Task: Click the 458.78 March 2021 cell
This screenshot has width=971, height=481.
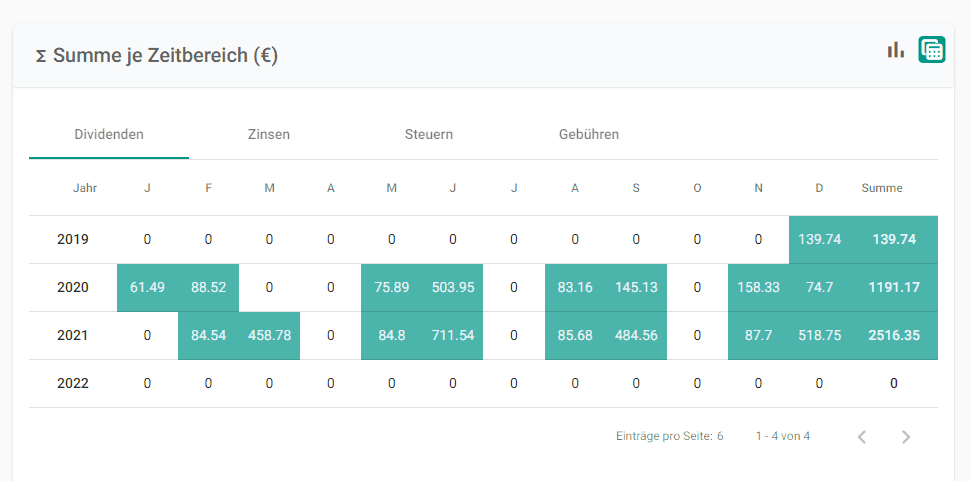Action: click(x=269, y=336)
